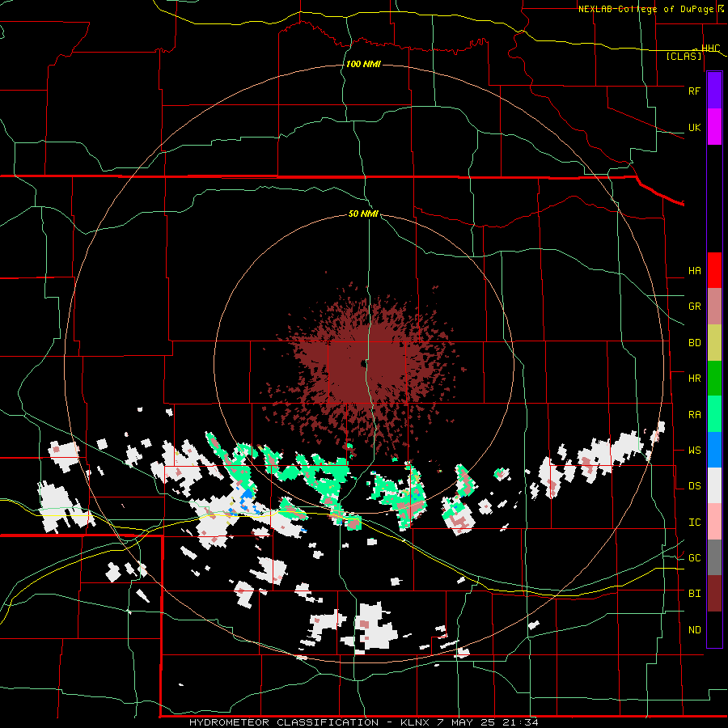This screenshot has width=728, height=728.
Task: Select the GR dusty pink legend swatch
Action: click(714, 306)
